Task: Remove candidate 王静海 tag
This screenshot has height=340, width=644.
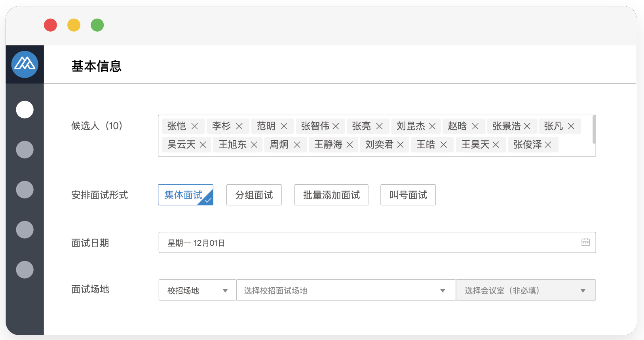Action: (x=350, y=145)
